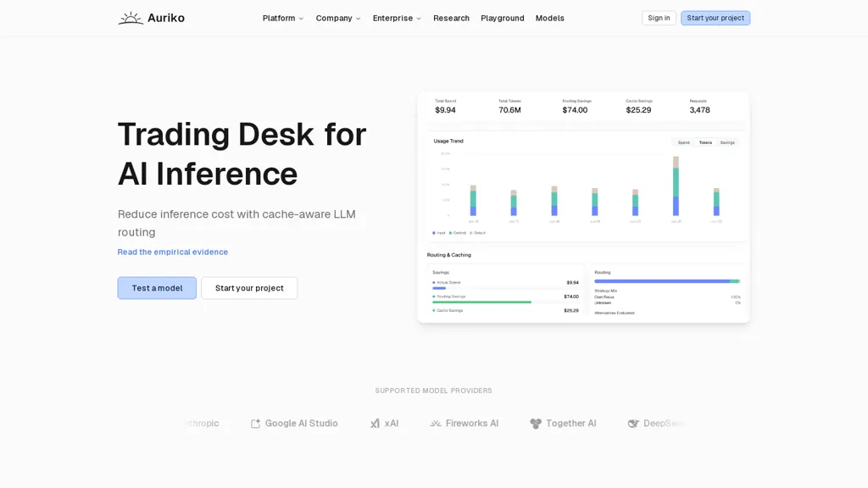Click the DeepSeek whale logo icon
This screenshot has width=868, height=488.
[633, 424]
